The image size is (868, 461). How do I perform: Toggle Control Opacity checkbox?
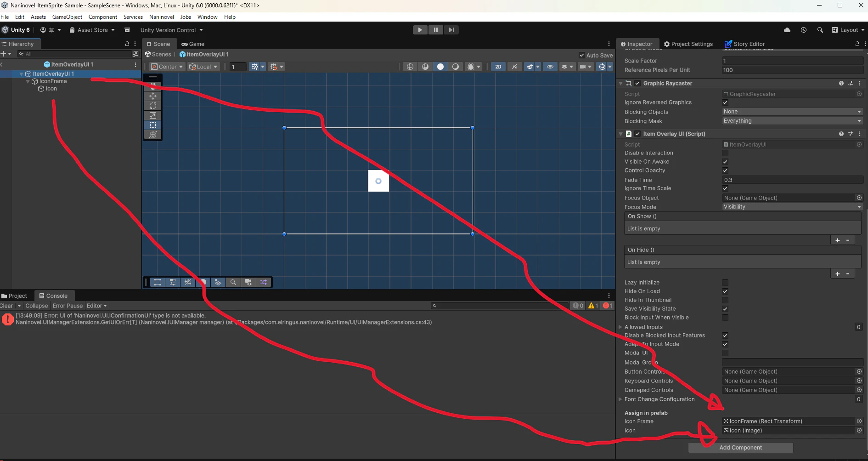[725, 171]
